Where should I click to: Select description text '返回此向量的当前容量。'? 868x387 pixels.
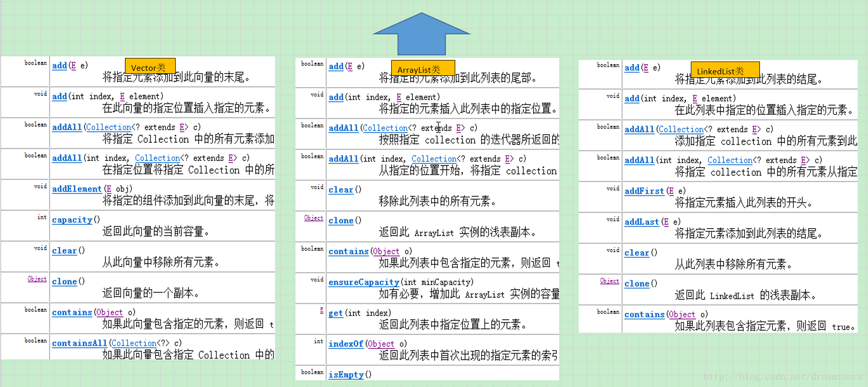(157, 232)
